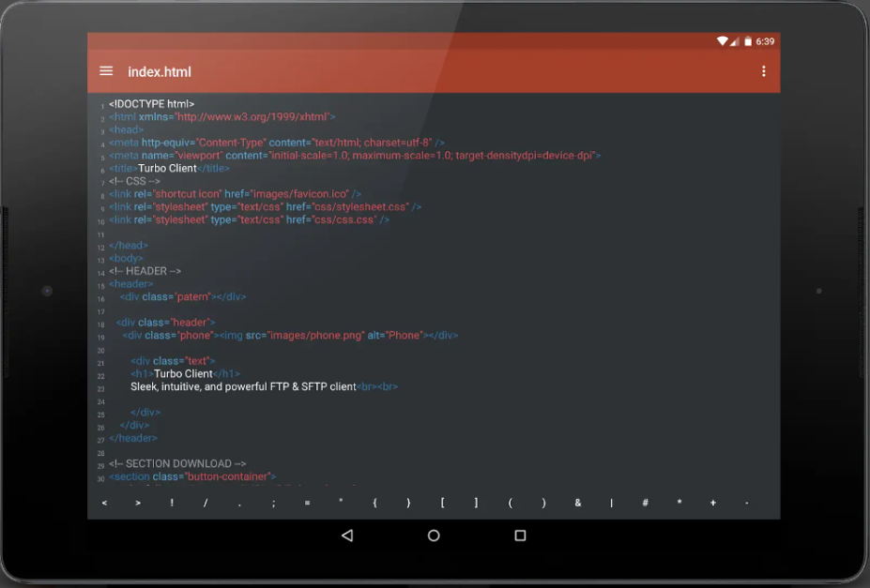Click the HEADER comment line
Screen dimensions: 870x588
click(145, 271)
